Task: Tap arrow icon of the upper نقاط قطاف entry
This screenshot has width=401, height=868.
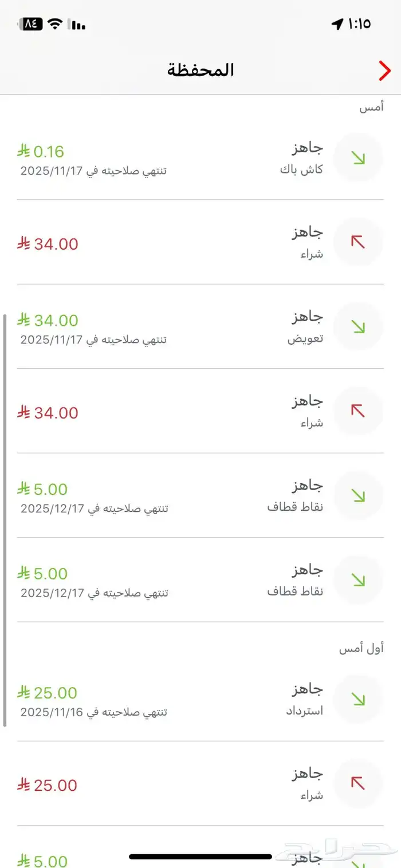Action: point(359,495)
